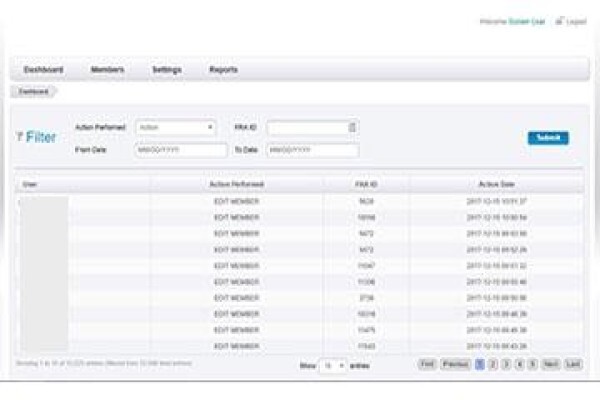Focus the FRA ID filter field
This screenshot has height=400, width=600.
[x=313, y=128]
